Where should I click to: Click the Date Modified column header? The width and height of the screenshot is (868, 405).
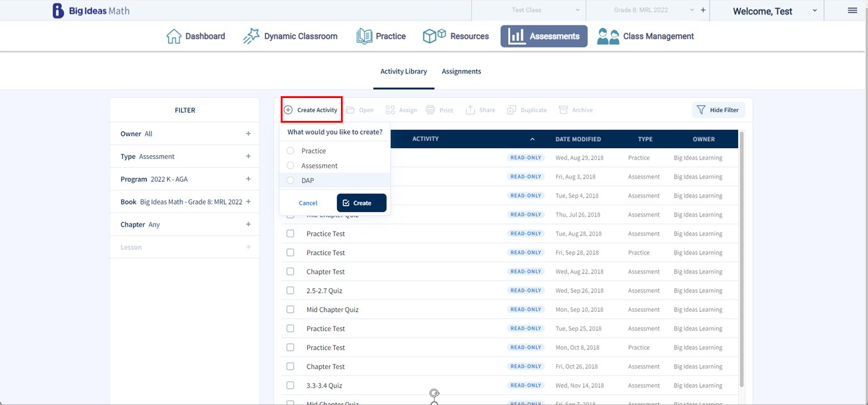[x=578, y=139]
